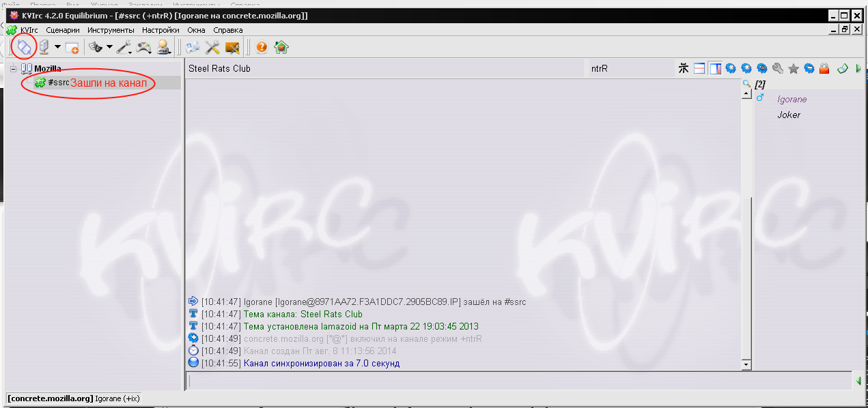This screenshot has height=408, width=868.
Task: Click the orange theme options icon
Action: coord(232,47)
